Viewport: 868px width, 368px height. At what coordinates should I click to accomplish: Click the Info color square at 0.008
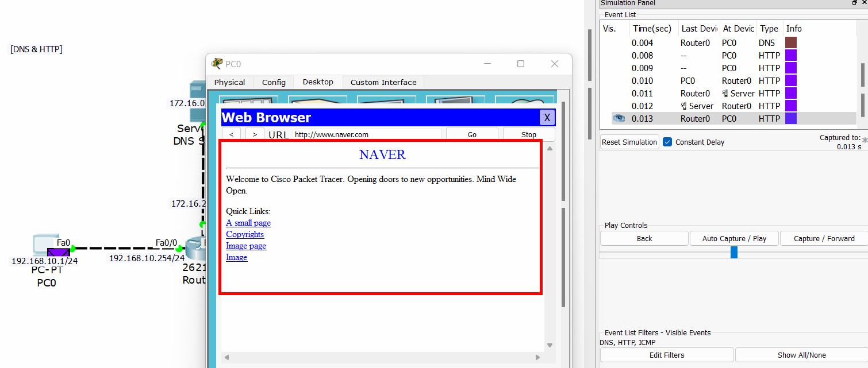click(x=791, y=55)
